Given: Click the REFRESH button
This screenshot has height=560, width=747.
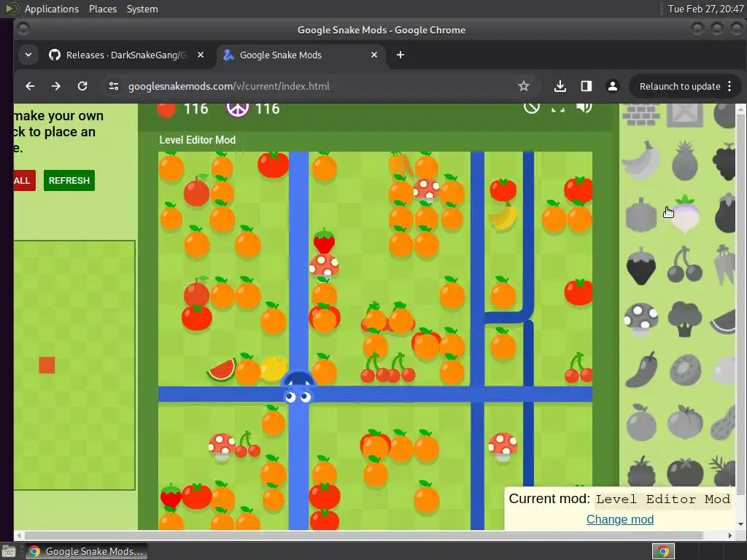Looking at the screenshot, I should pos(69,181).
